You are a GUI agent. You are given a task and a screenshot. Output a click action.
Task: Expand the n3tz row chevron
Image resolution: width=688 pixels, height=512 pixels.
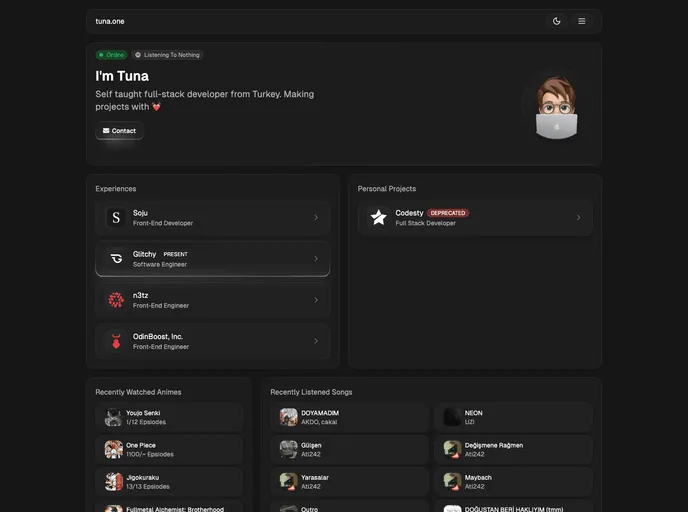(x=316, y=300)
